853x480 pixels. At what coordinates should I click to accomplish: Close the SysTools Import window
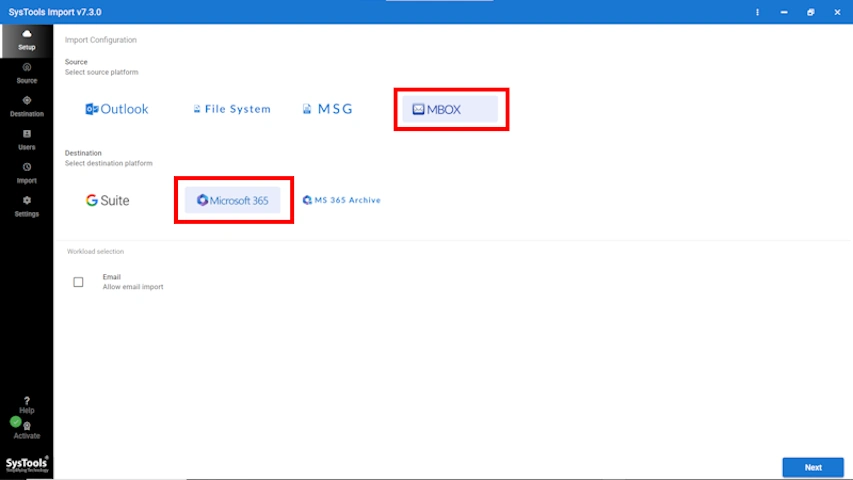[837, 12]
